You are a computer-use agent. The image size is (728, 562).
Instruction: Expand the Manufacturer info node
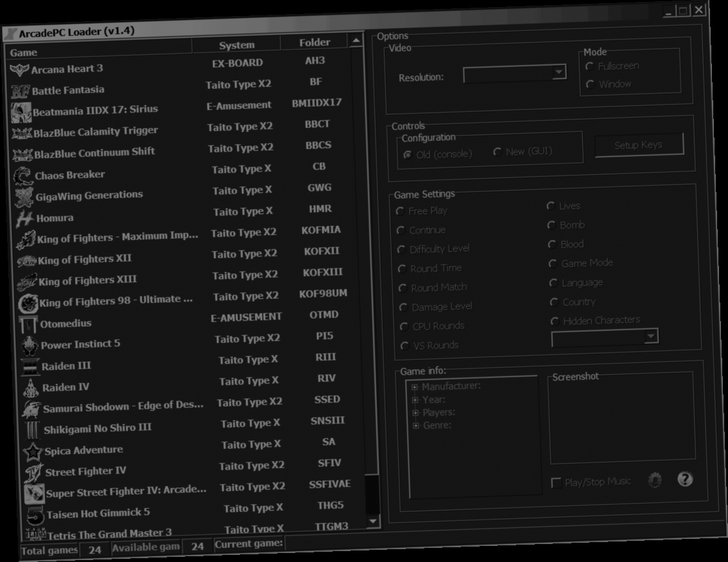click(415, 387)
